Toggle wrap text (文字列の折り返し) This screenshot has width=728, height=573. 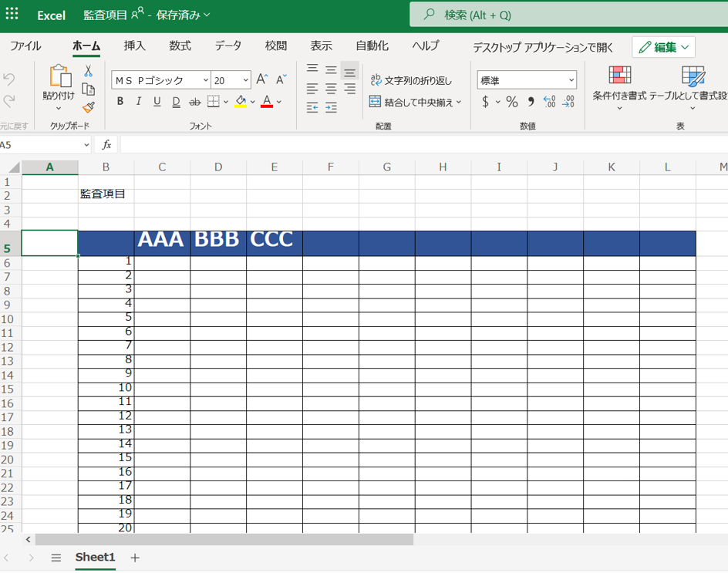411,80
